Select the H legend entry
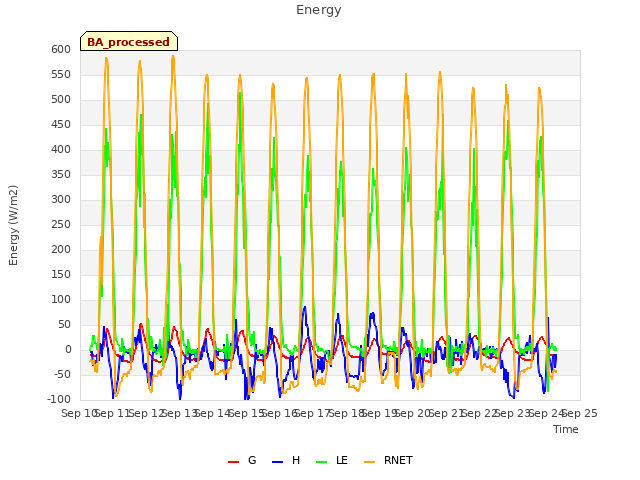Viewport: 640px width, 480px height. click(x=286, y=460)
